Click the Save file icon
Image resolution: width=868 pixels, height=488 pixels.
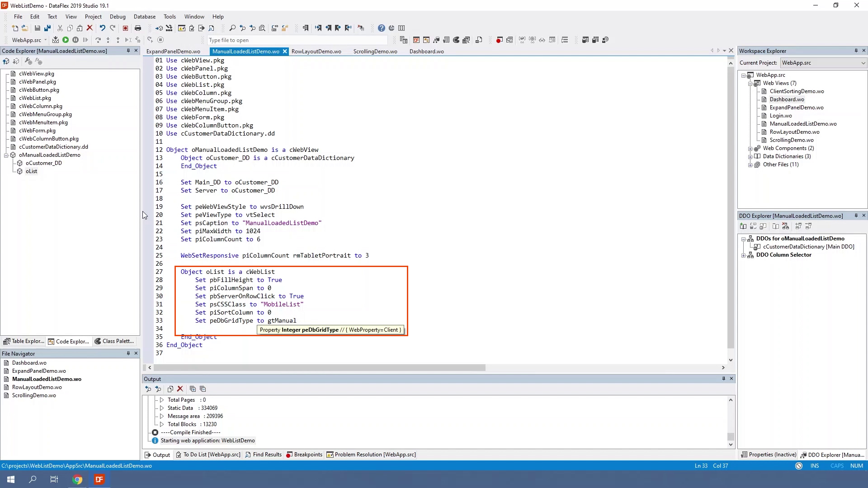pos(38,28)
